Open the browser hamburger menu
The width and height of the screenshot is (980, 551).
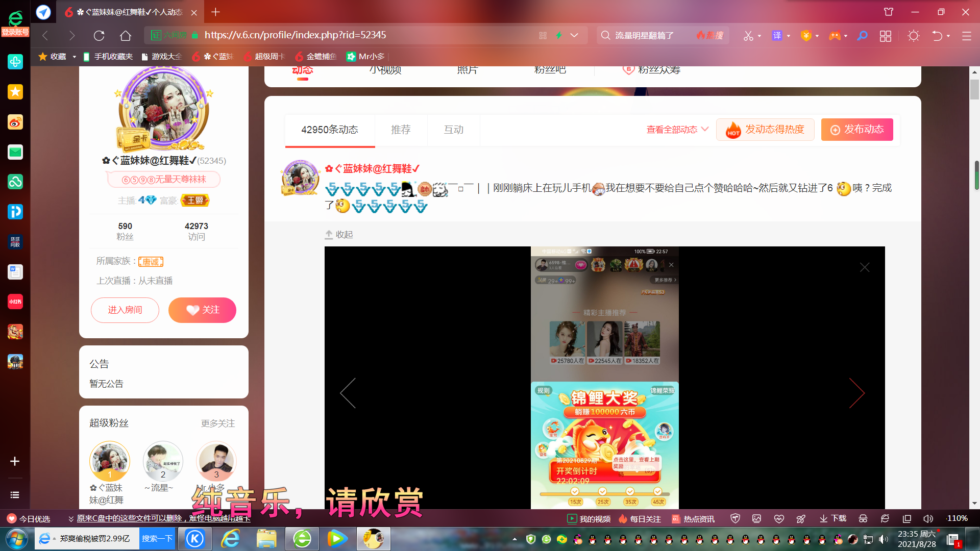[967, 36]
